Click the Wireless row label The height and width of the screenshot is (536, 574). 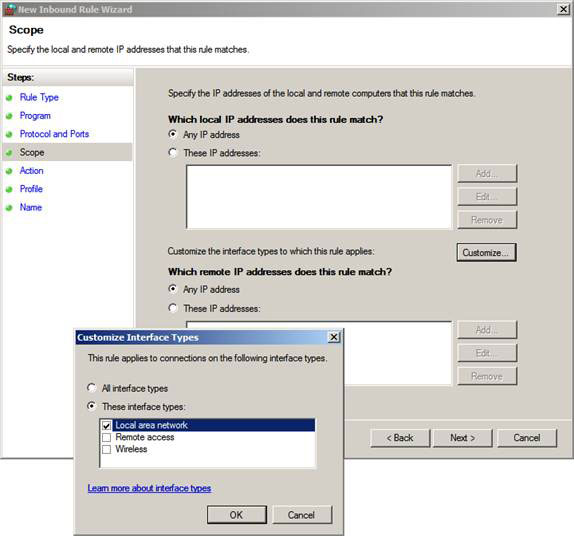131,449
